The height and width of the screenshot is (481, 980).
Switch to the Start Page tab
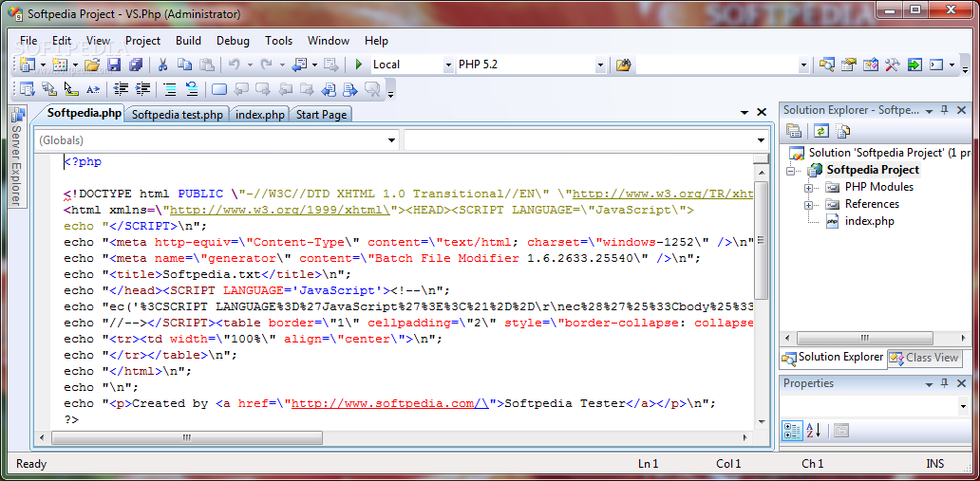coord(321,114)
